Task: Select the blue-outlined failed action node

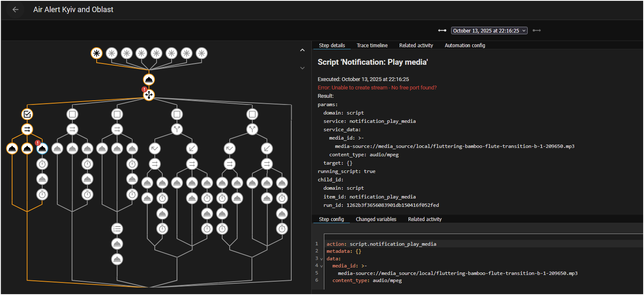Action: coord(42,148)
